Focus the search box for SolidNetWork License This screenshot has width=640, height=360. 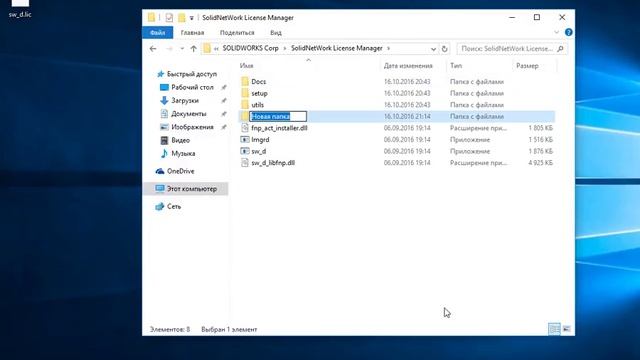(507, 49)
